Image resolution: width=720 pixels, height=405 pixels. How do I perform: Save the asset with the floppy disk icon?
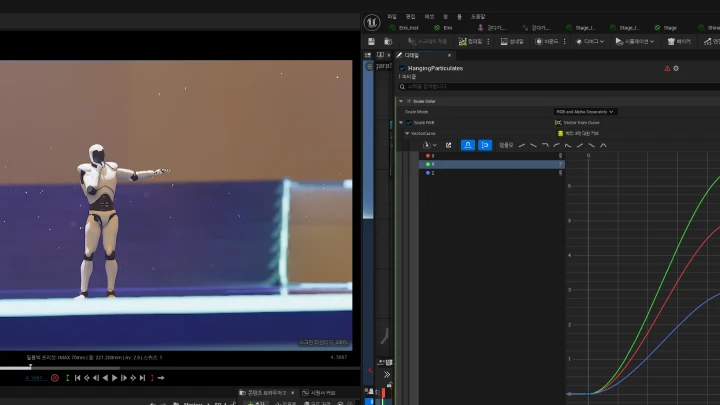tap(371, 41)
